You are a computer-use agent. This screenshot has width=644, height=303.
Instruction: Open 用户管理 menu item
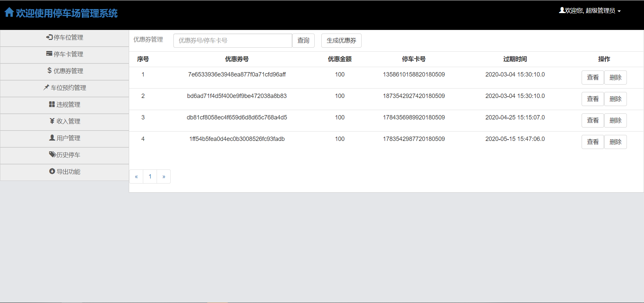tap(65, 139)
